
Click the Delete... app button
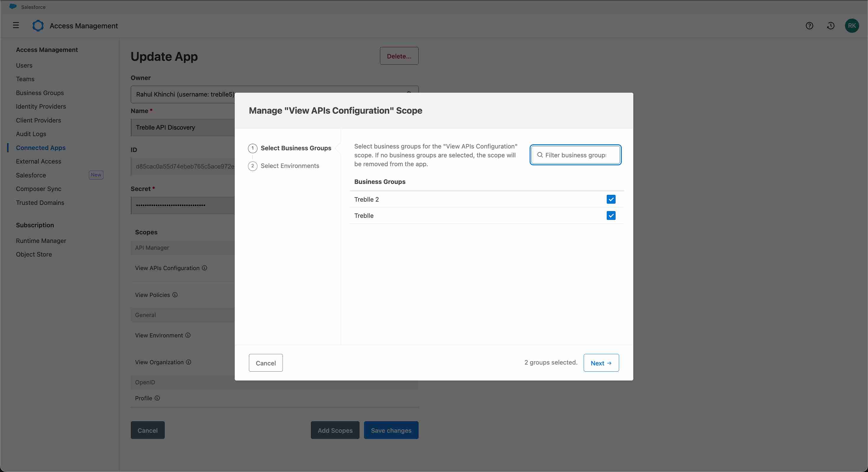pos(399,56)
